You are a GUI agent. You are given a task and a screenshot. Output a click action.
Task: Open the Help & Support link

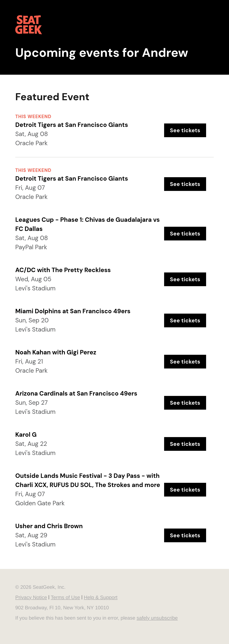point(101,597)
